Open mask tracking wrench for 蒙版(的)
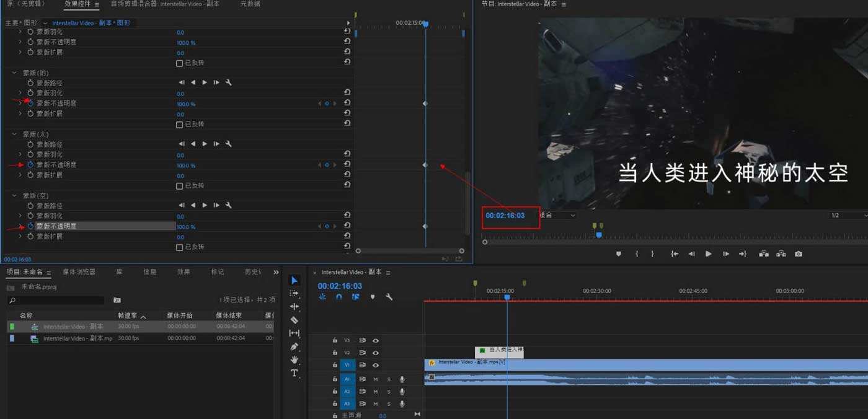This screenshot has height=419, width=868. pyautogui.click(x=228, y=82)
